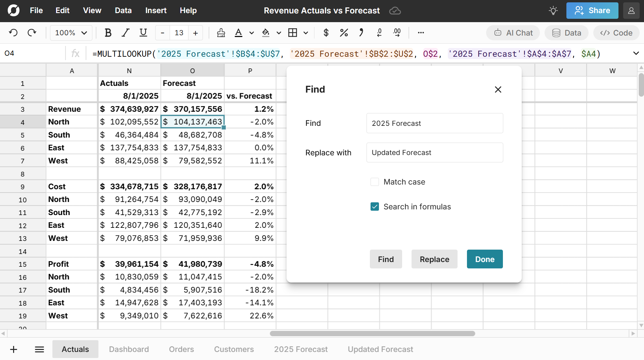The height and width of the screenshot is (360, 644).
Task: Open the Data panel button
Action: tap(566, 33)
